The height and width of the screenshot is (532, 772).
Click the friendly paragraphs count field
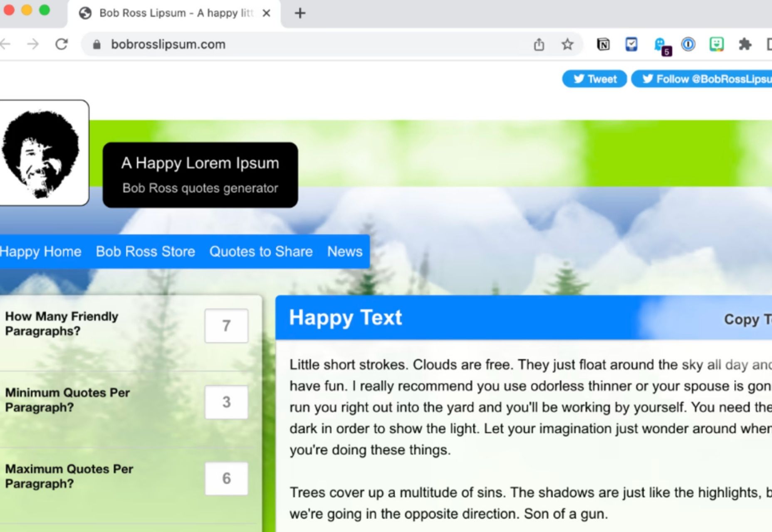[x=226, y=326]
